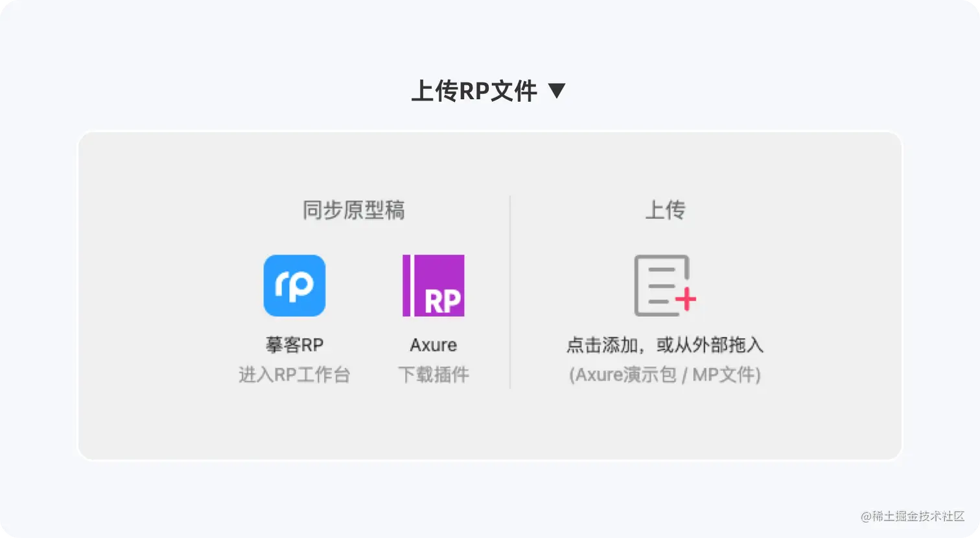
Task: Click the 进入RP工作台 link
Action: (x=294, y=375)
